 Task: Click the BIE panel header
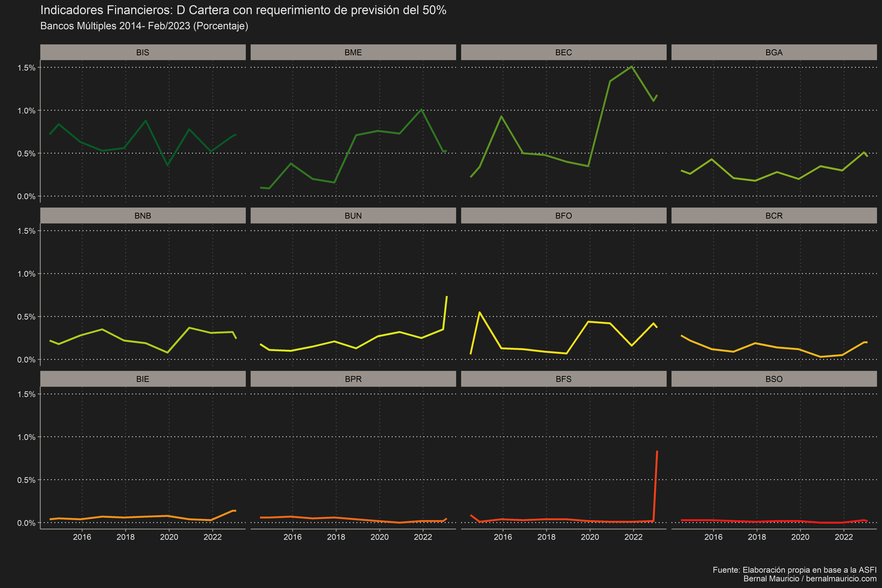coord(143,379)
